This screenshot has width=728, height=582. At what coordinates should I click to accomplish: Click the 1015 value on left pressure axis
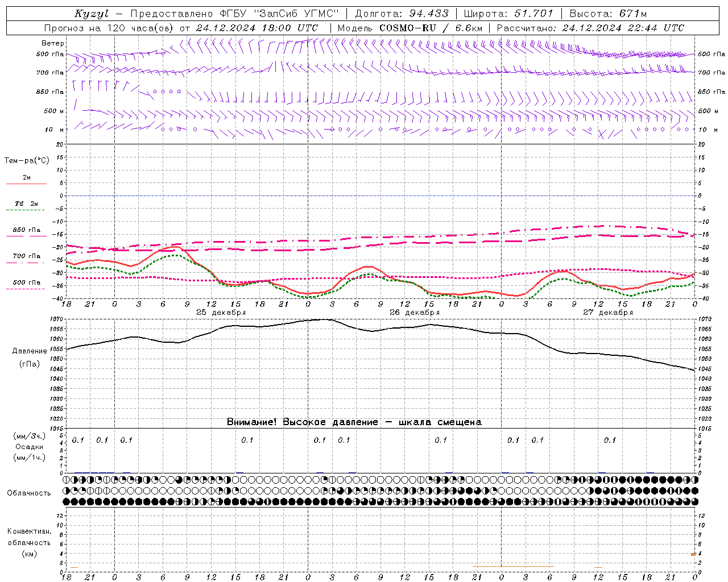click(57, 429)
